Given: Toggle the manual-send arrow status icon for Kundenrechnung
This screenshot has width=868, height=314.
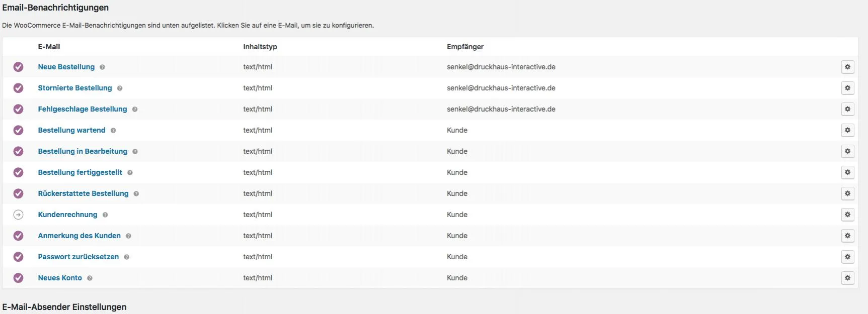Looking at the screenshot, I should [x=18, y=215].
